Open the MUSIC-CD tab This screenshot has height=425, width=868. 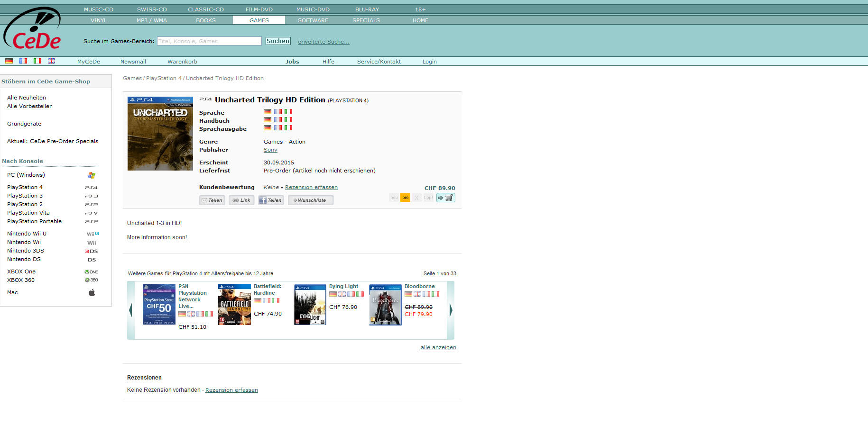[99, 9]
